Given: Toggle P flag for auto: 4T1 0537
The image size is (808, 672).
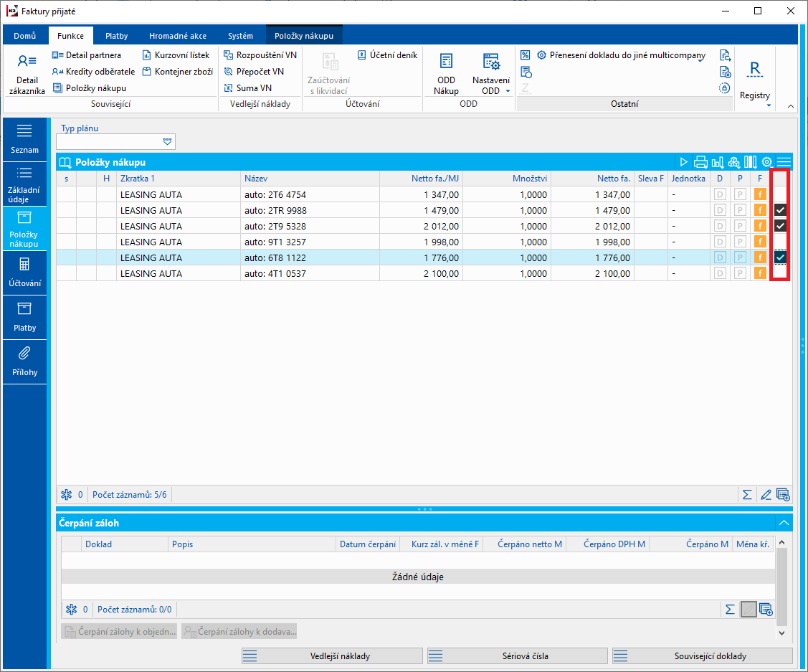Looking at the screenshot, I should (x=740, y=274).
